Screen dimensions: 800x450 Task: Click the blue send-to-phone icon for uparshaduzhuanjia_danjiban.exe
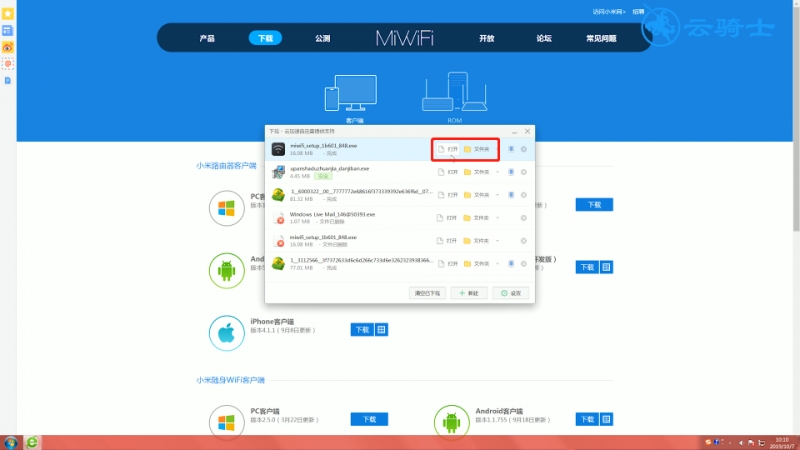[511, 172]
